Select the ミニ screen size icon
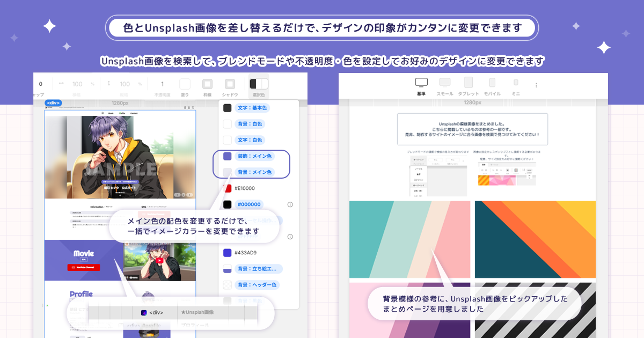 [515, 82]
